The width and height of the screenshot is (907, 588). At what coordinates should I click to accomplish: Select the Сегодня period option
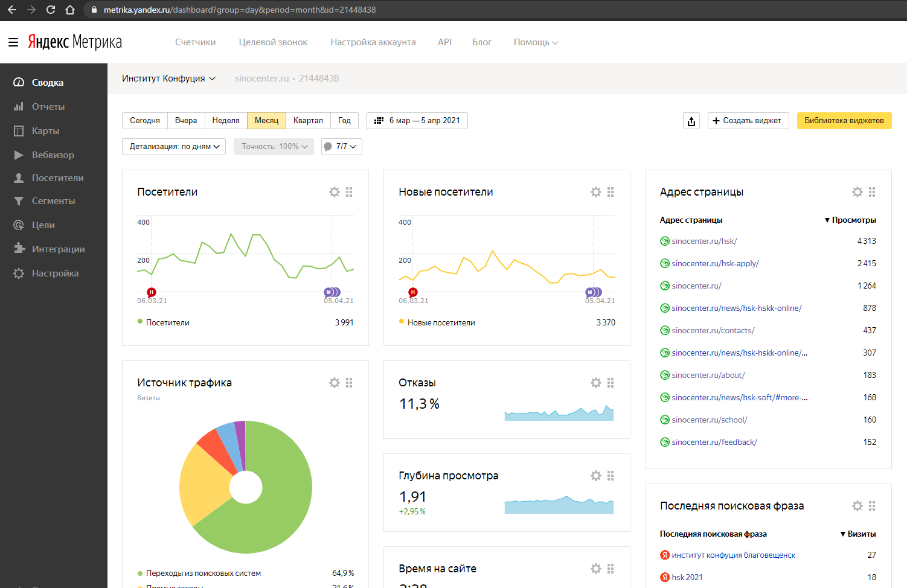pyautogui.click(x=145, y=121)
